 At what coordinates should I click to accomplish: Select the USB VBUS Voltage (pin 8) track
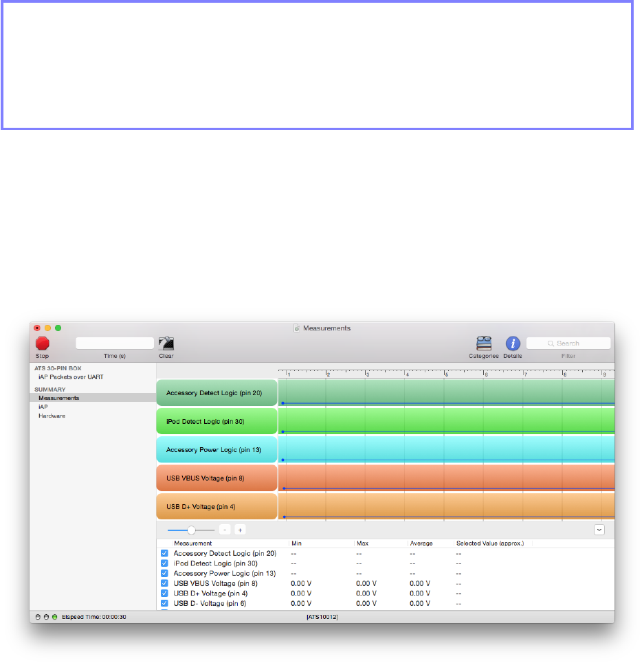pos(216,478)
